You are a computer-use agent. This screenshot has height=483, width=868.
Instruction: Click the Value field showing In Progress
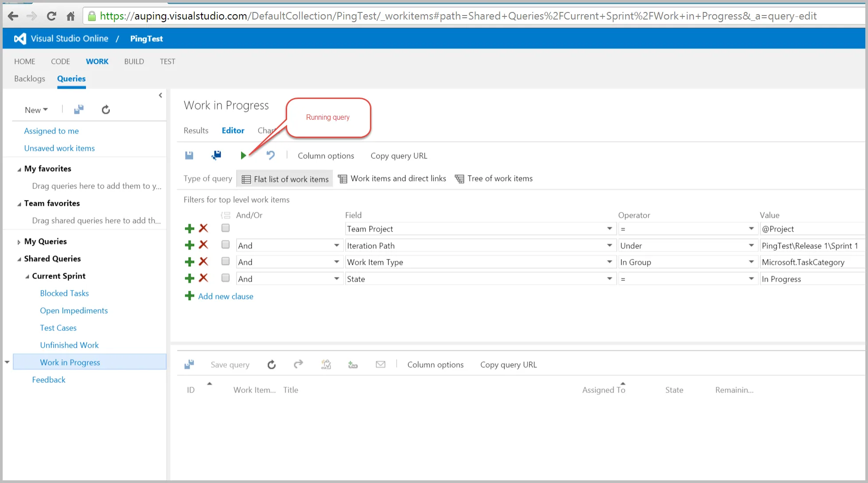[812, 279]
